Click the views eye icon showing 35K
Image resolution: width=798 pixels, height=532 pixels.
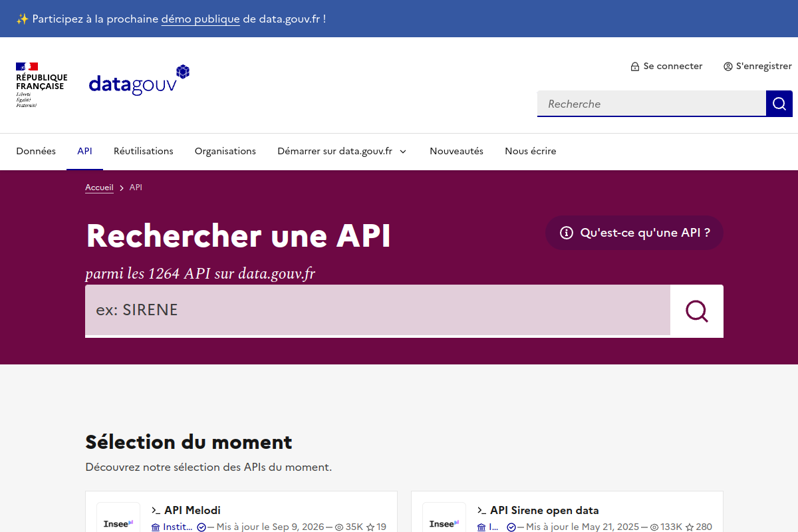[339, 527]
